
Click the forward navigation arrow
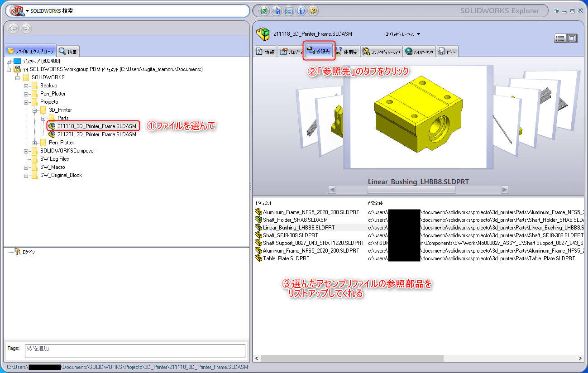26,28
